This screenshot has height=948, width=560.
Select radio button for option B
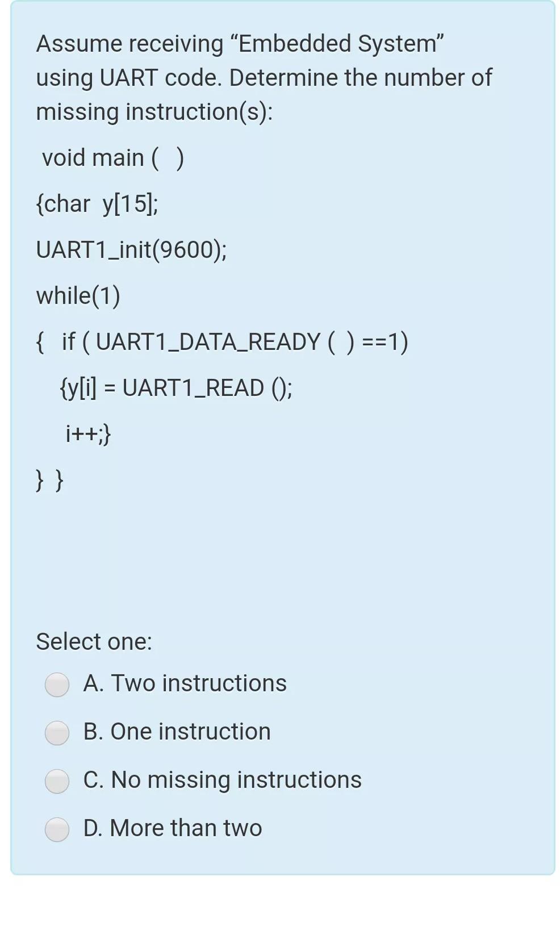coord(57,733)
